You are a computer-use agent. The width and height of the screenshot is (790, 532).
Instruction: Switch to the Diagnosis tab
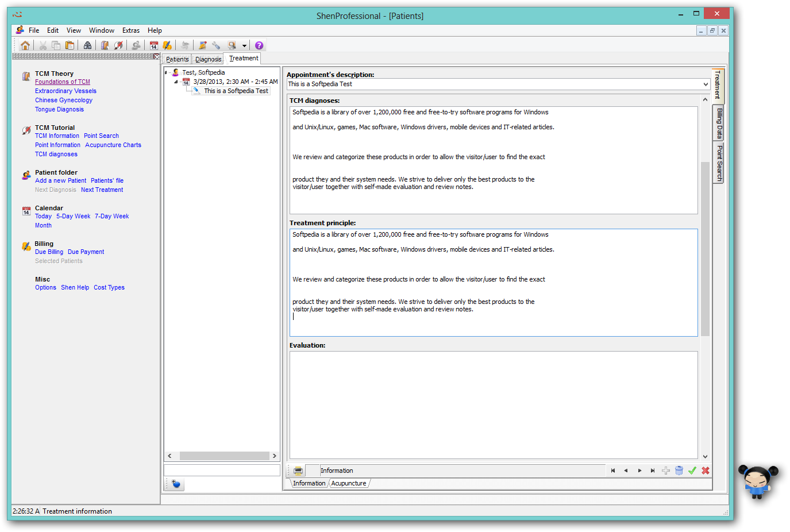pyautogui.click(x=208, y=59)
